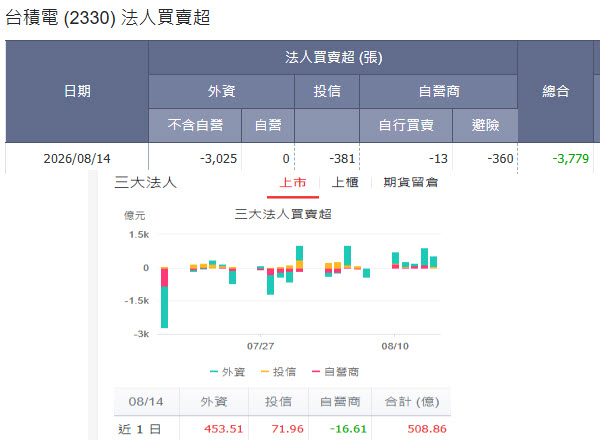Click the 總合 column header
Image resolution: width=600 pixels, height=440 pixels.
click(x=556, y=91)
